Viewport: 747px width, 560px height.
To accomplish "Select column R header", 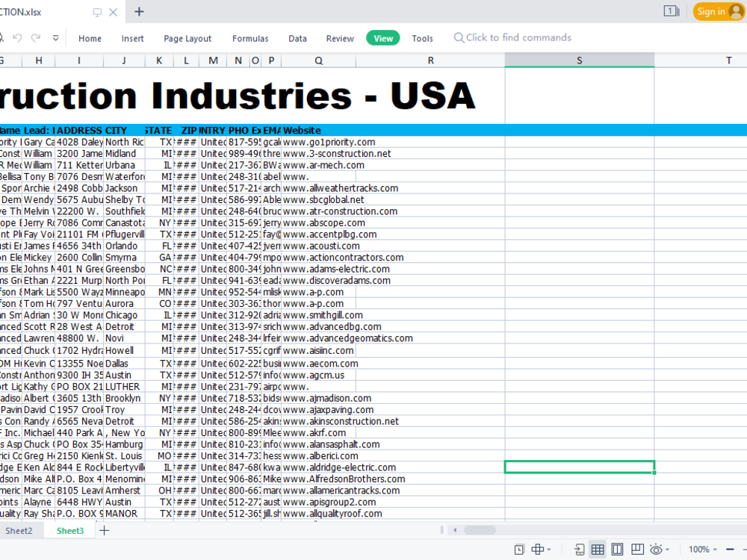I will (x=431, y=60).
